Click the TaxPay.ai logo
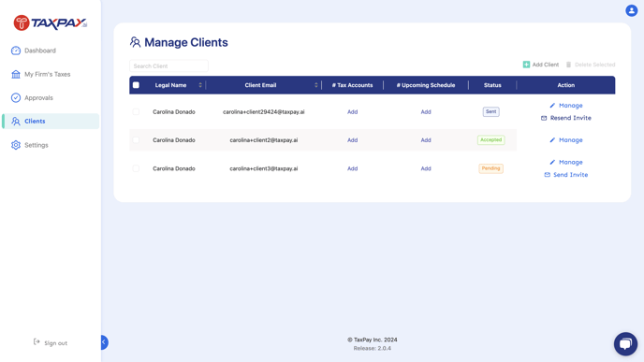 (51, 22)
